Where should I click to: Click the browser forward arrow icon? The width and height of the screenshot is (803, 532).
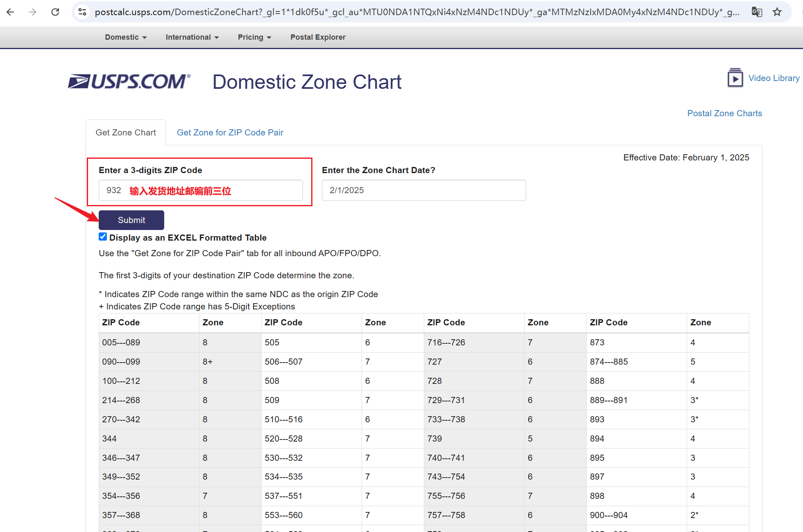[x=33, y=12]
